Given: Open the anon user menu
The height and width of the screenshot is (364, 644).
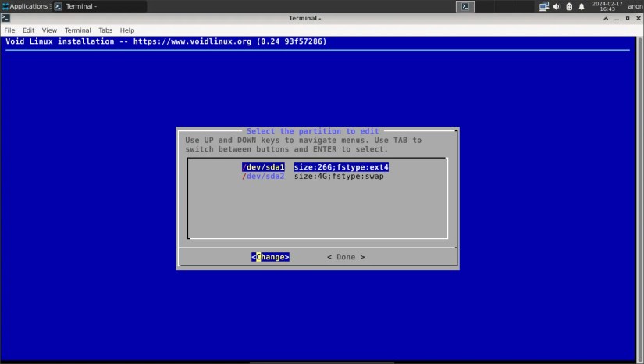Looking at the screenshot, I should [x=635, y=6].
